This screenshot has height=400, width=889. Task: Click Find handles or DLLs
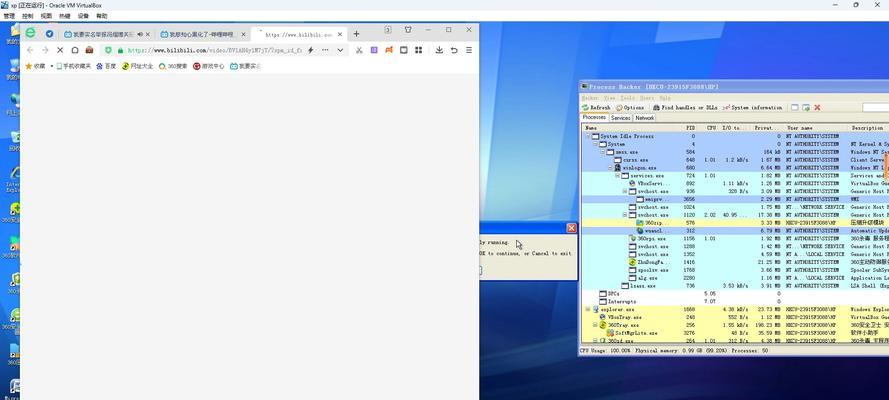(685, 107)
